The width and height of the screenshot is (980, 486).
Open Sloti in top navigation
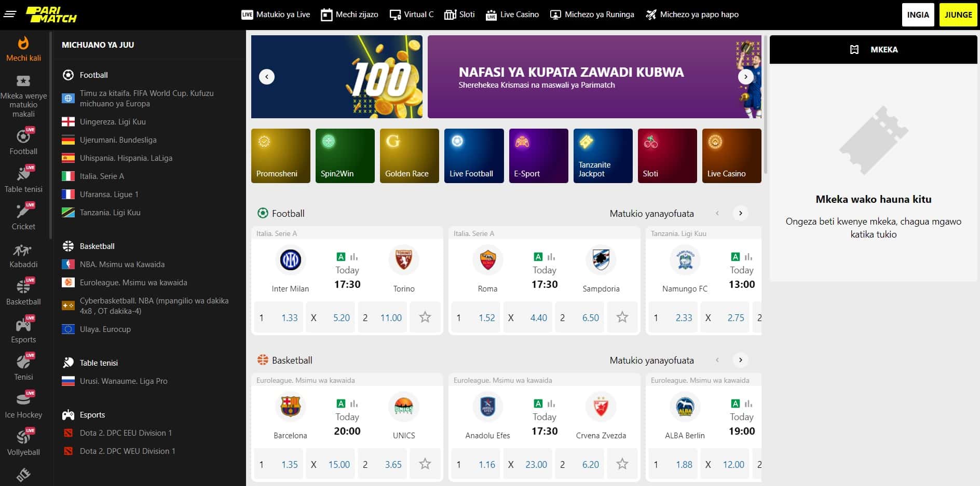pos(460,15)
